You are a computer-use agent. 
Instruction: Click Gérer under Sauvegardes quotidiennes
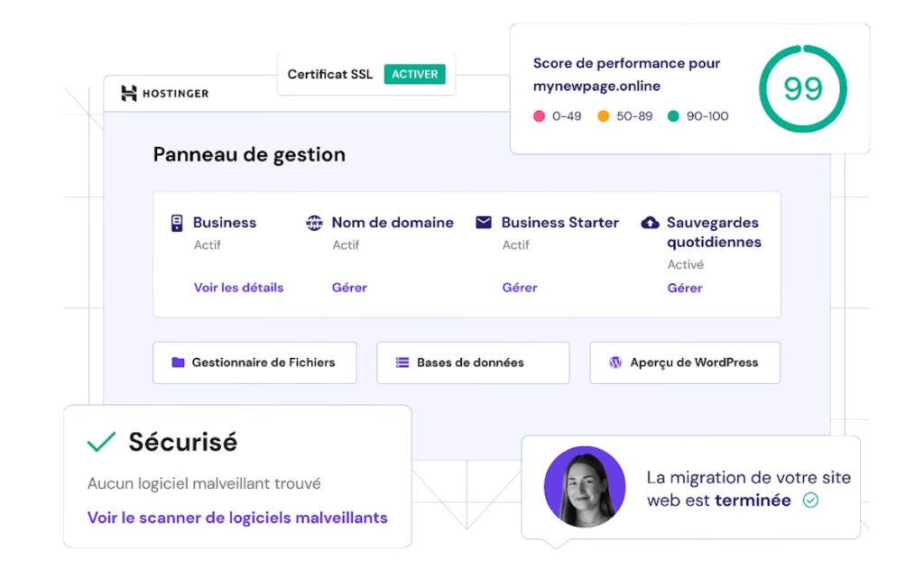tap(684, 287)
